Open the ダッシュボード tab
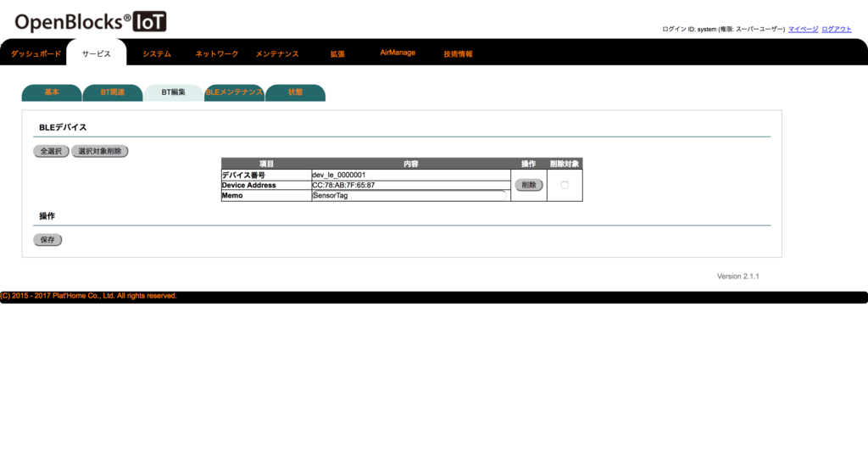Image resolution: width=868 pixels, height=458 pixels. tap(36, 53)
